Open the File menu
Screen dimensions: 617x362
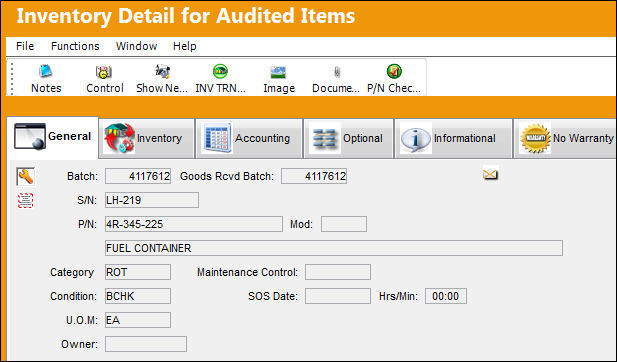point(25,46)
